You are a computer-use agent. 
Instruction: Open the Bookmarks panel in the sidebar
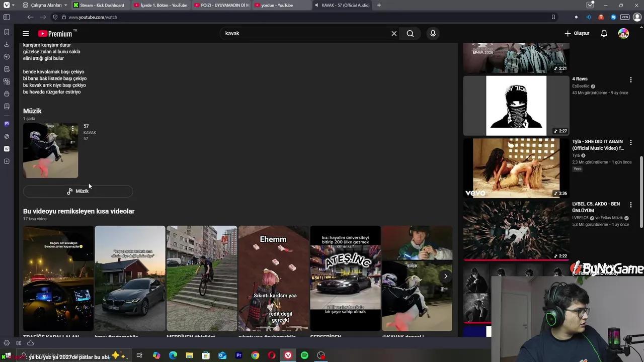tap(7, 32)
